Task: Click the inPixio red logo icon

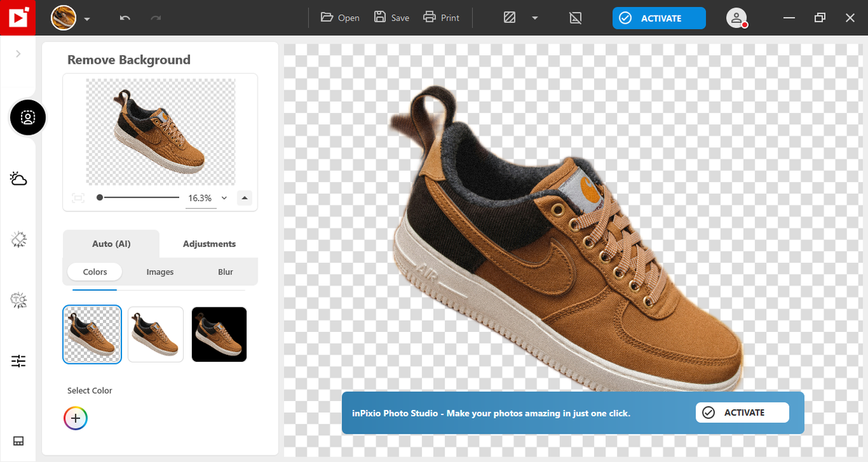Action: [18, 18]
